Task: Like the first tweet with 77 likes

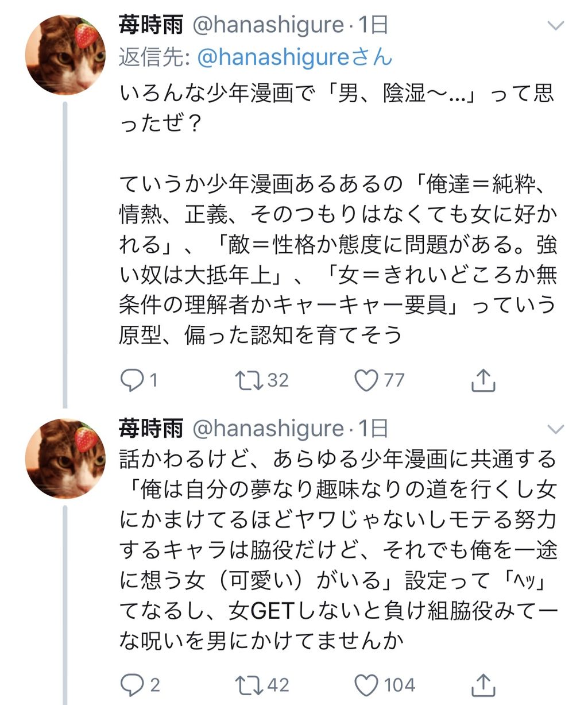Action: [x=366, y=380]
